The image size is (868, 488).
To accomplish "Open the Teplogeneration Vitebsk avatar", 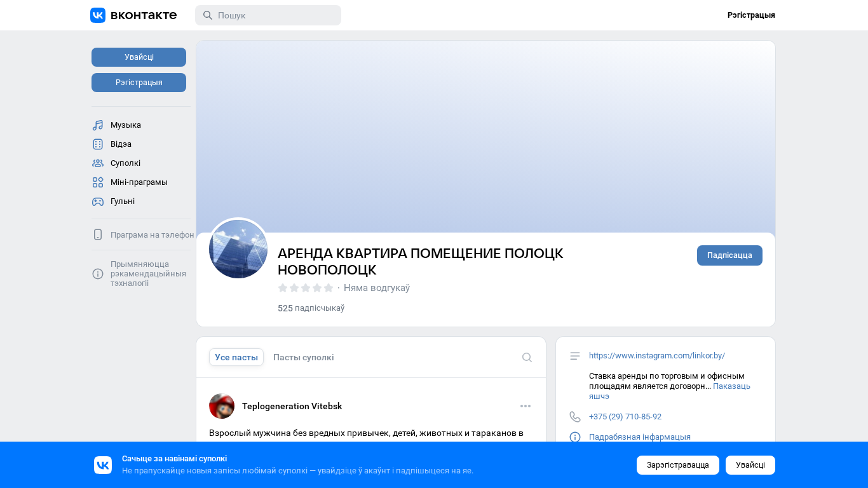I will tap(222, 406).
